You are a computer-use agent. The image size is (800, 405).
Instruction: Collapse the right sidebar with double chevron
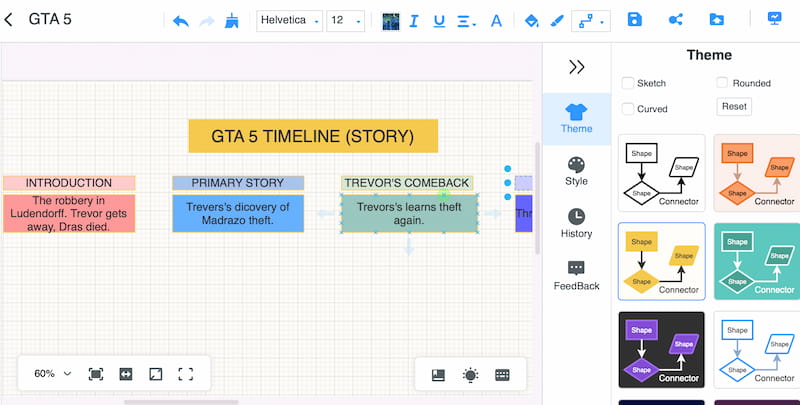pyautogui.click(x=577, y=67)
